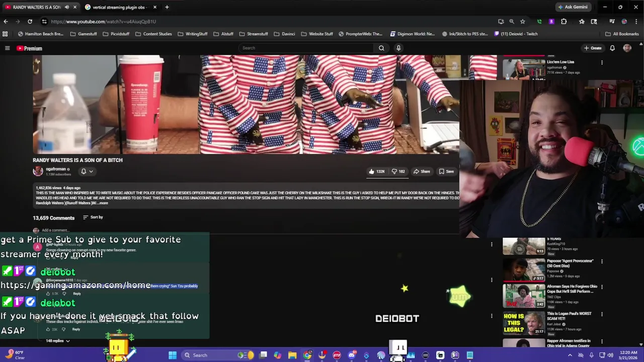Expand the description with ...more
Screen dimensions: 644x362
click(x=103, y=203)
